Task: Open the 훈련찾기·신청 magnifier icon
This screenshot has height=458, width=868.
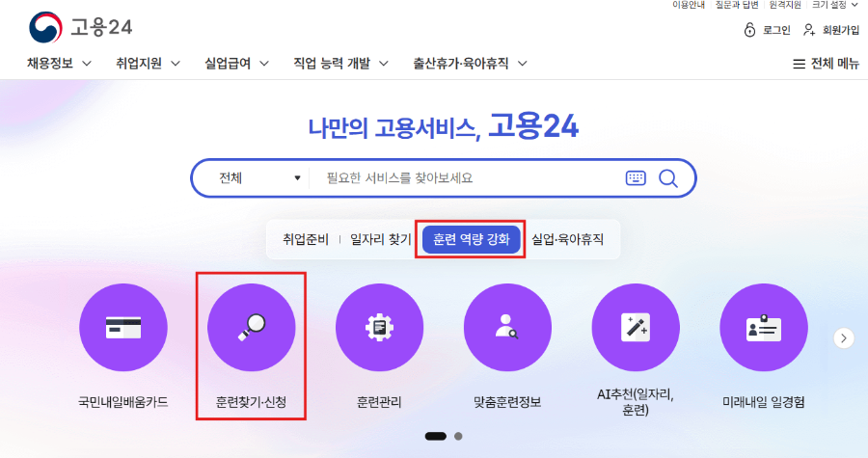Action: click(252, 328)
